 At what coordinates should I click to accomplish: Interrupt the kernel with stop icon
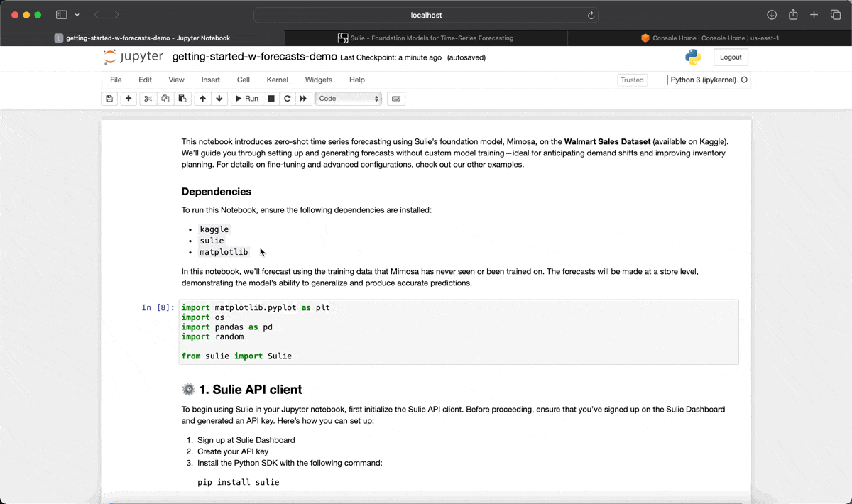(271, 99)
